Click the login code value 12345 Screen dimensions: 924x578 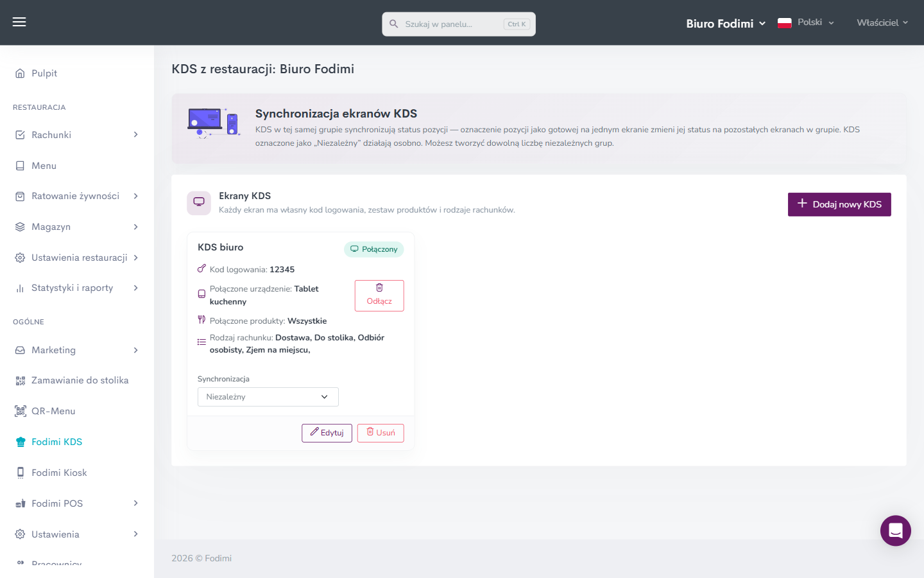tap(282, 270)
